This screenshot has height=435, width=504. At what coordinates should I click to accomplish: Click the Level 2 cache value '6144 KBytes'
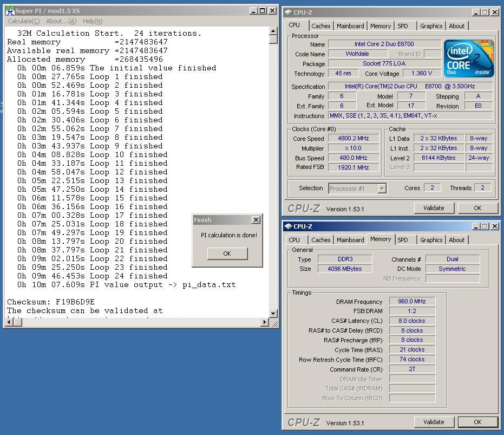pos(438,158)
